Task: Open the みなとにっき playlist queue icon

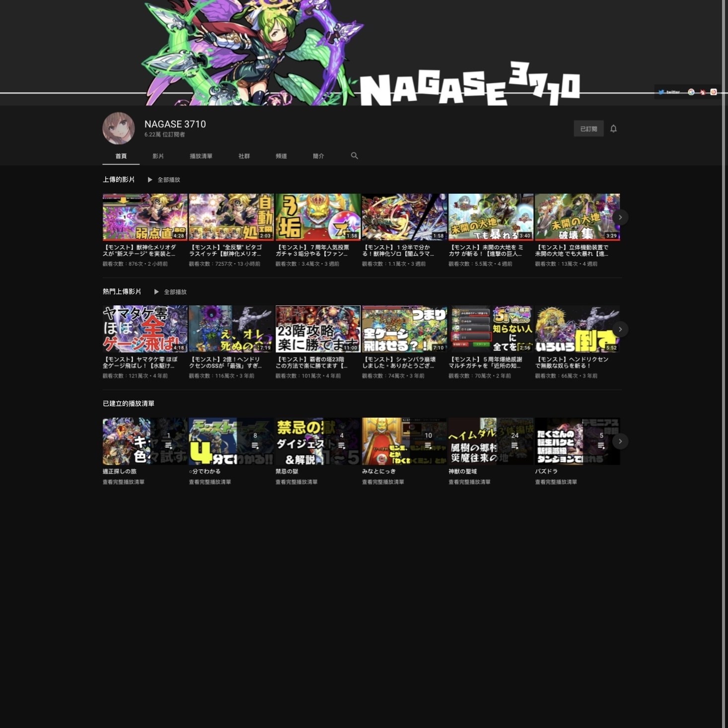Action: pyautogui.click(x=428, y=445)
